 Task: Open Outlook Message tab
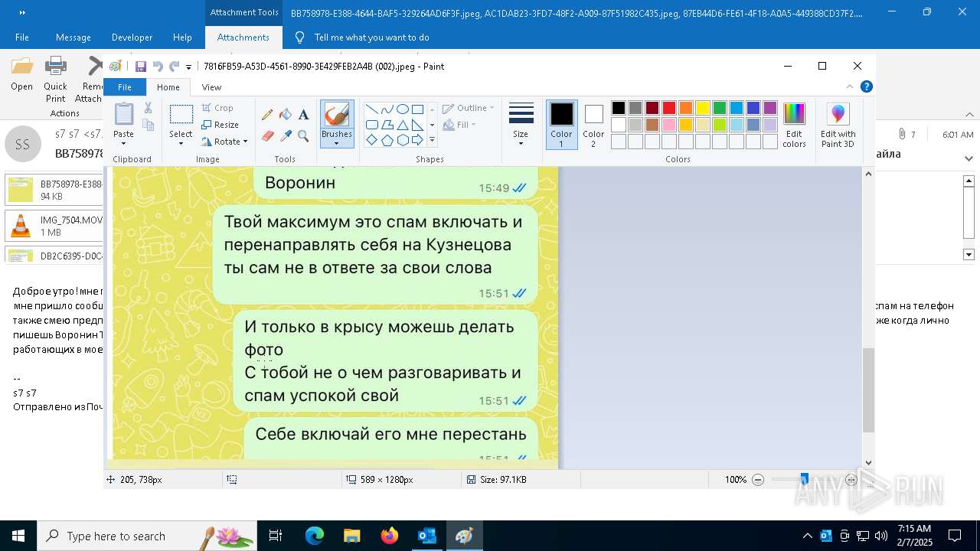coord(73,37)
